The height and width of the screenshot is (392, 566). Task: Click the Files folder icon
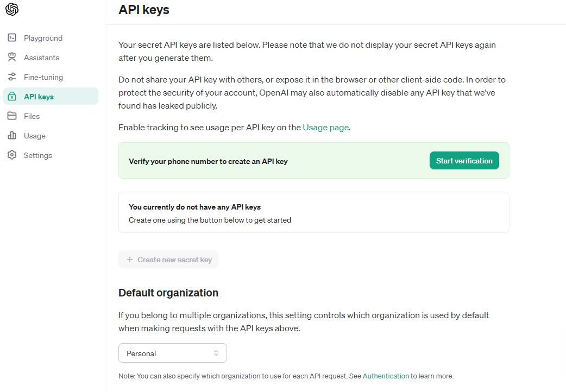(x=12, y=116)
